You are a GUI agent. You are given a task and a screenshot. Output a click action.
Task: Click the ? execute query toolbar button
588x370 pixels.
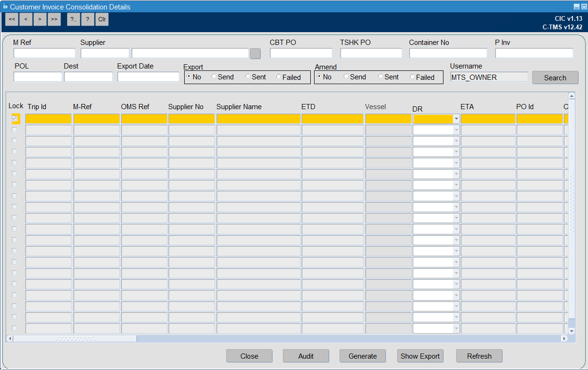(88, 19)
